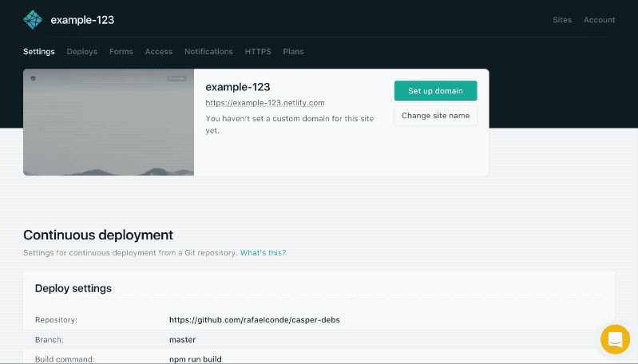Open the Account menu link
Image resolution: width=638 pixels, height=364 pixels.
599,20
